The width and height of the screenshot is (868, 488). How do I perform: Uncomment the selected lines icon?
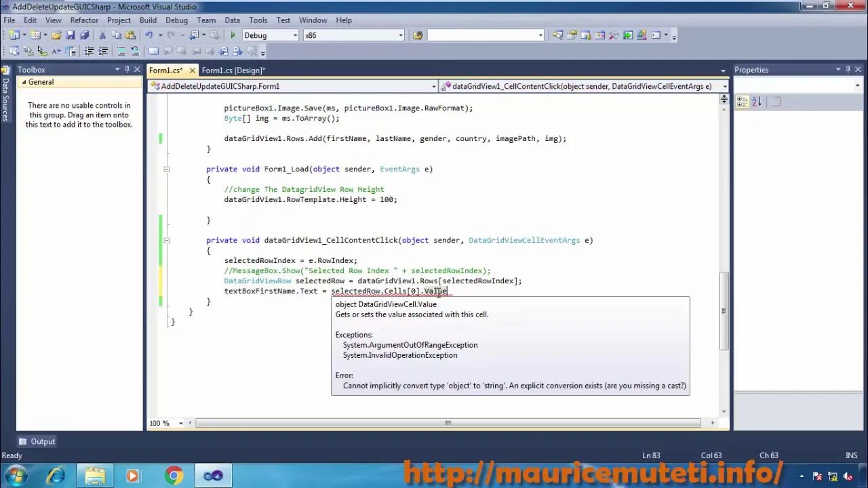[x=135, y=51]
